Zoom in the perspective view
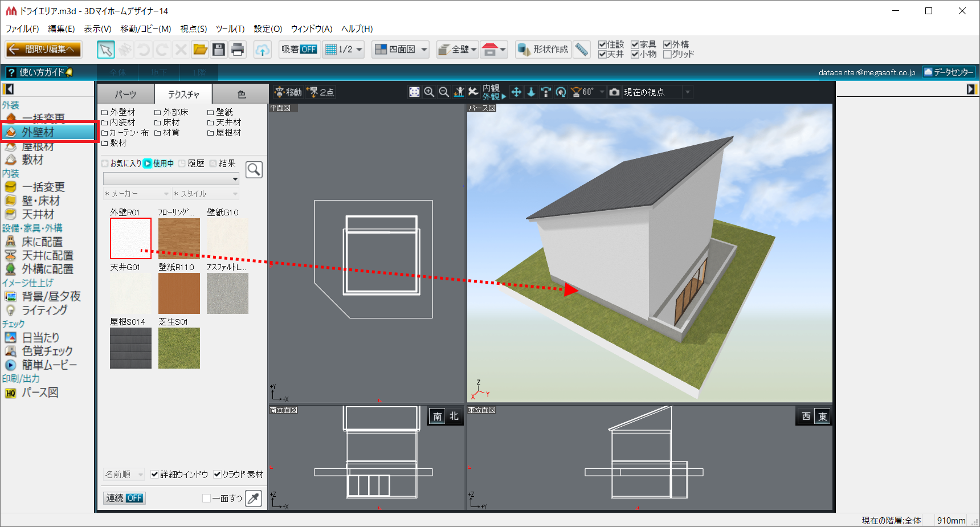 coord(429,92)
